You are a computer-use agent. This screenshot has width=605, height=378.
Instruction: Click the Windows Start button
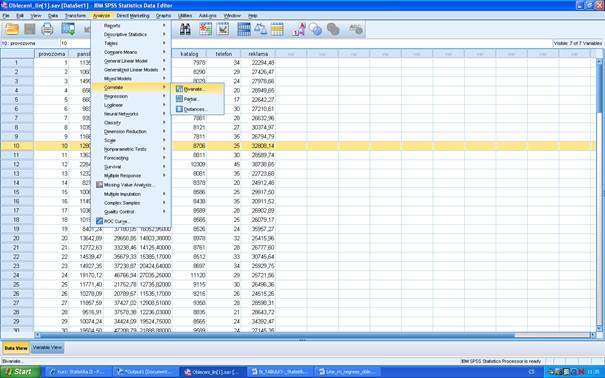point(20,372)
